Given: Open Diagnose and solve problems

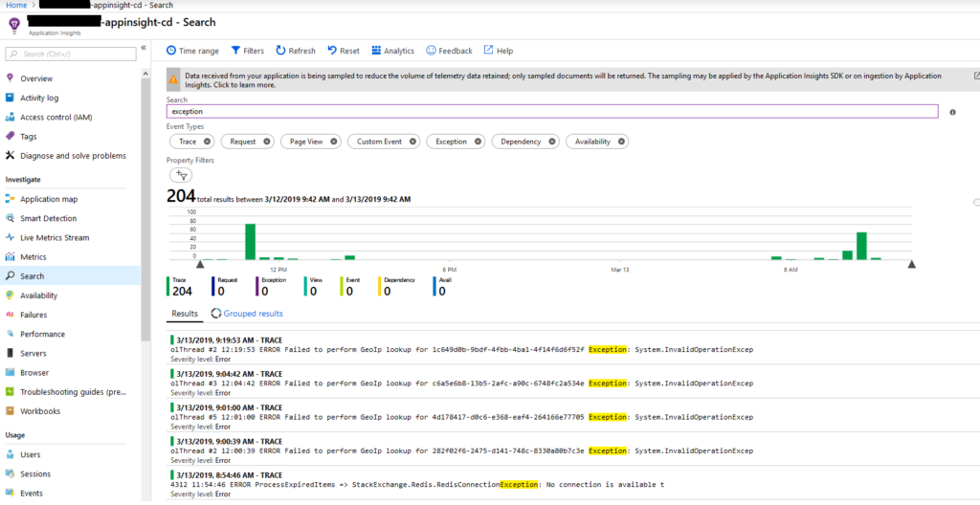Looking at the screenshot, I should pos(73,156).
